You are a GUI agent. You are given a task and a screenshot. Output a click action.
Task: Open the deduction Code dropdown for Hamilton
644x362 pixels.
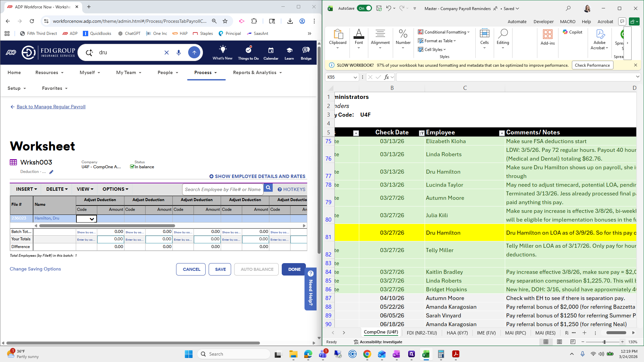(x=91, y=219)
